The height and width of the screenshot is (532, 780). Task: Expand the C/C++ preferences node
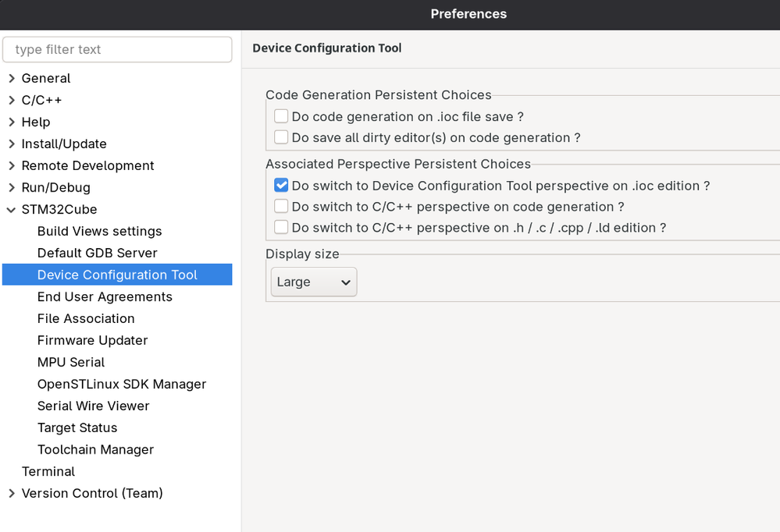(x=12, y=100)
